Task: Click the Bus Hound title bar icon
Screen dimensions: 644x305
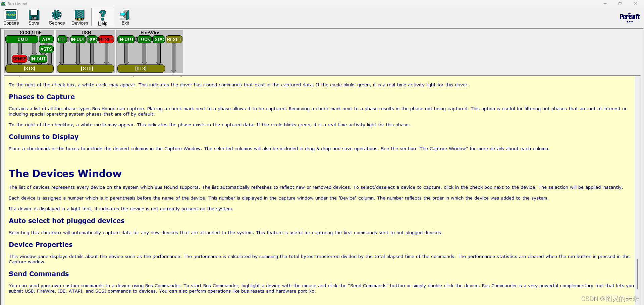Action: point(3,4)
